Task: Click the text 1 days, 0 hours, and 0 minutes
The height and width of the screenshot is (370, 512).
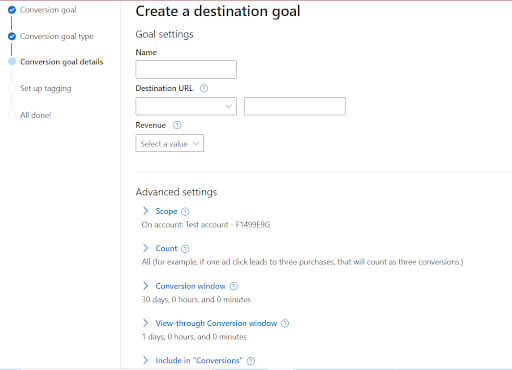Action: (x=194, y=337)
